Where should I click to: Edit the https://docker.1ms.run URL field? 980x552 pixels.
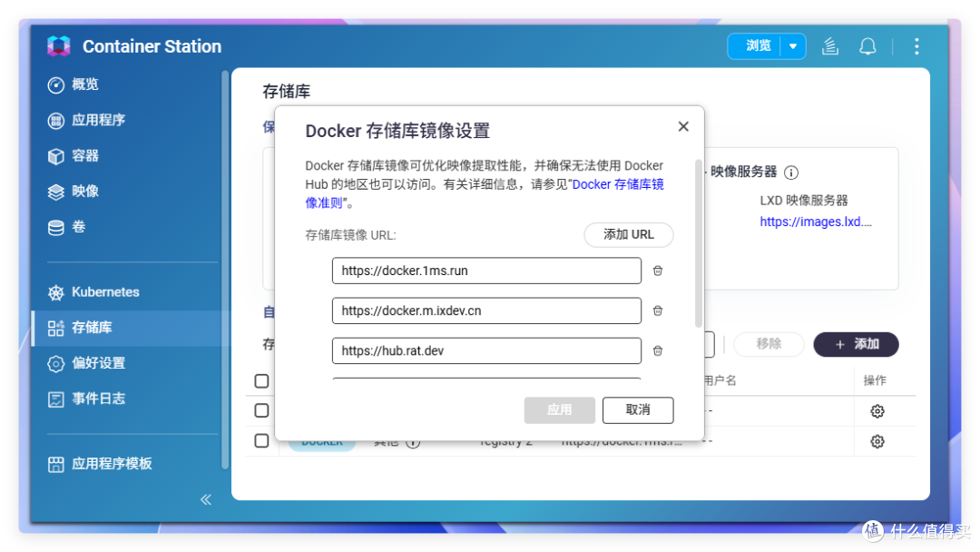486,271
